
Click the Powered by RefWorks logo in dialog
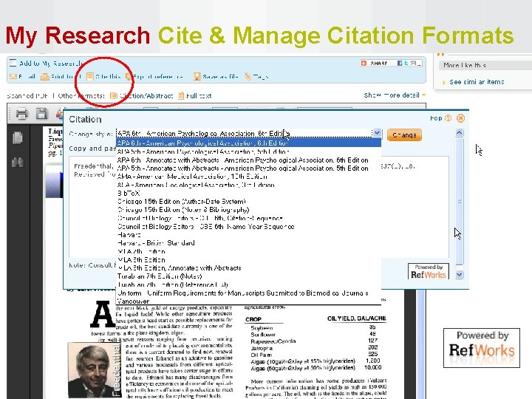coord(428,271)
